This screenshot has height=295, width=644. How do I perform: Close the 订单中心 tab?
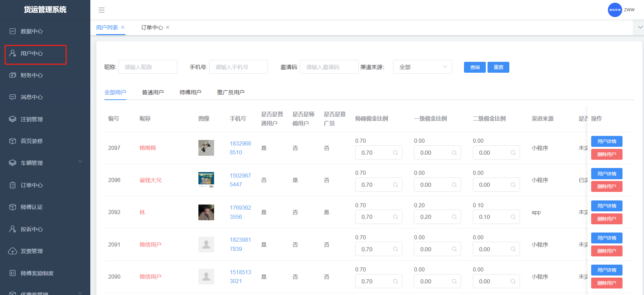point(168,27)
